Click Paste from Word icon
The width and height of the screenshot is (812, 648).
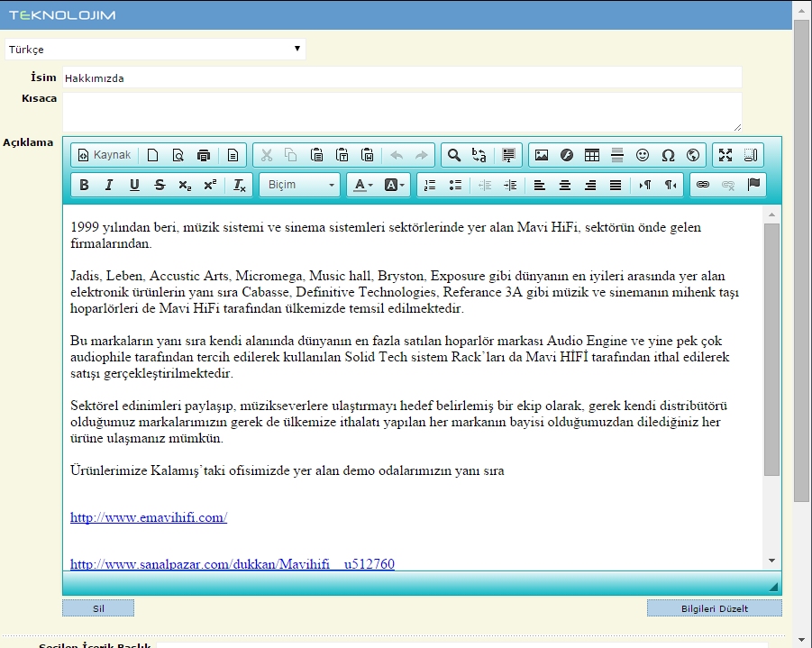click(x=367, y=155)
